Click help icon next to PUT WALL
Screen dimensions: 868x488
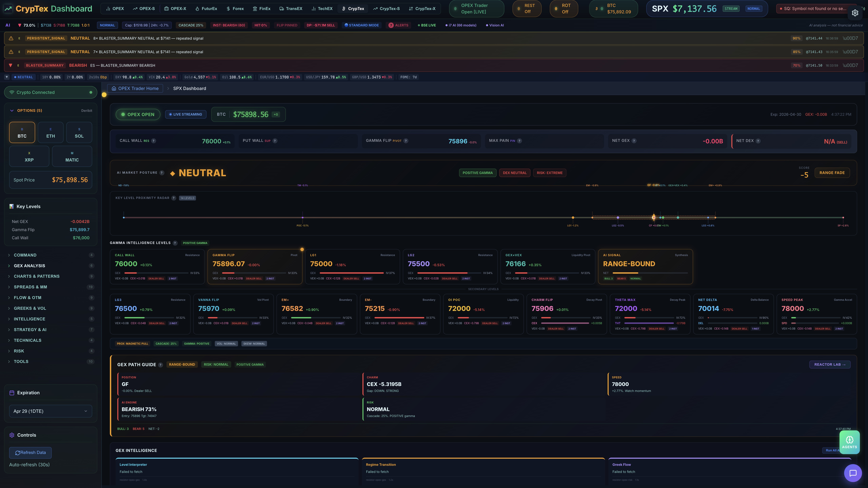click(x=275, y=141)
